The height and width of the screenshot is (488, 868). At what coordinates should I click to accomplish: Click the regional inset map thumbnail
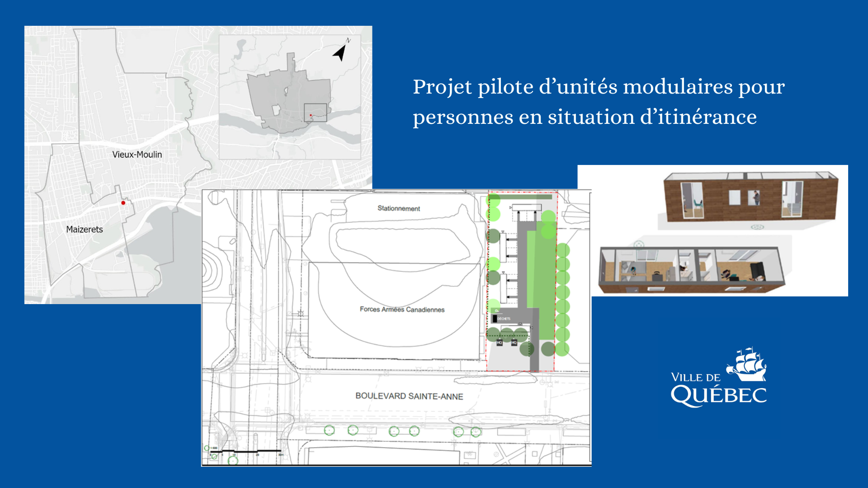point(290,97)
